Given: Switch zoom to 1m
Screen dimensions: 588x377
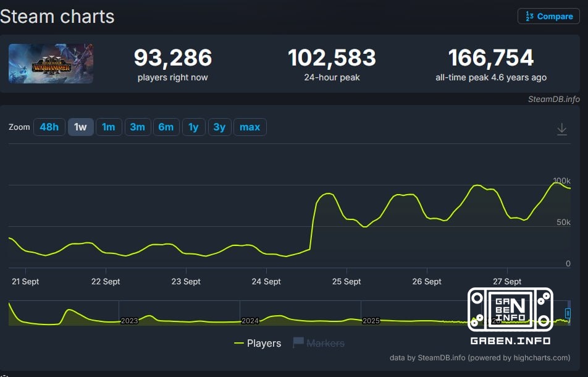Looking at the screenshot, I should tap(109, 127).
